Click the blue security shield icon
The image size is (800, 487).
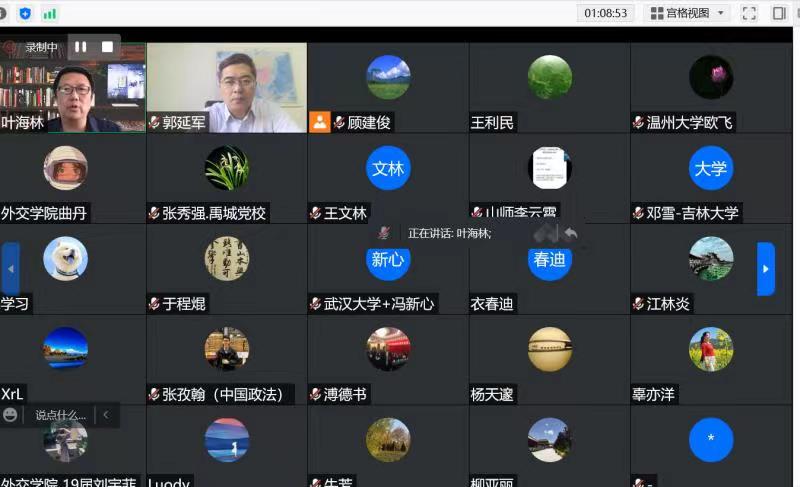pos(25,13)
